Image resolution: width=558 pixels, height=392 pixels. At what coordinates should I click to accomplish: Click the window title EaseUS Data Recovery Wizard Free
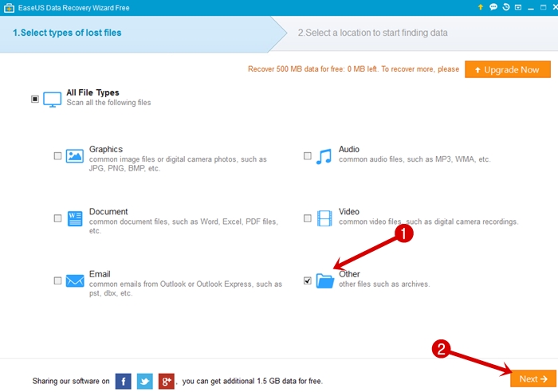point(73,8)
